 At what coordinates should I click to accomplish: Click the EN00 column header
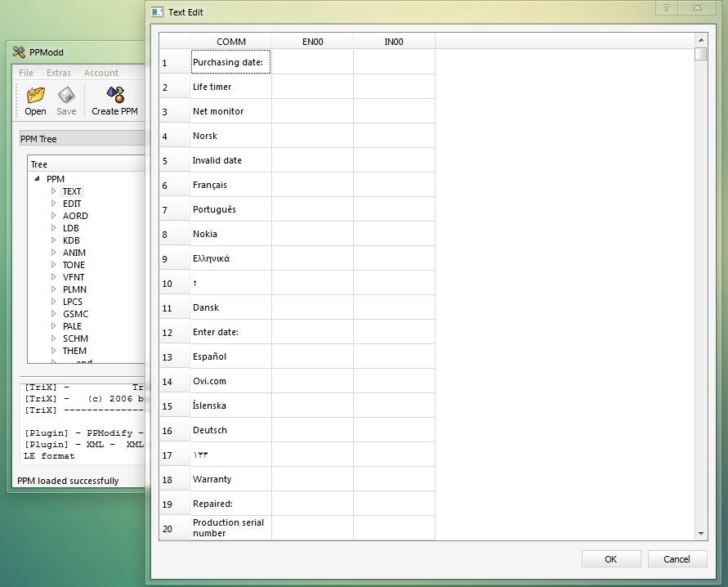[312, 42]
